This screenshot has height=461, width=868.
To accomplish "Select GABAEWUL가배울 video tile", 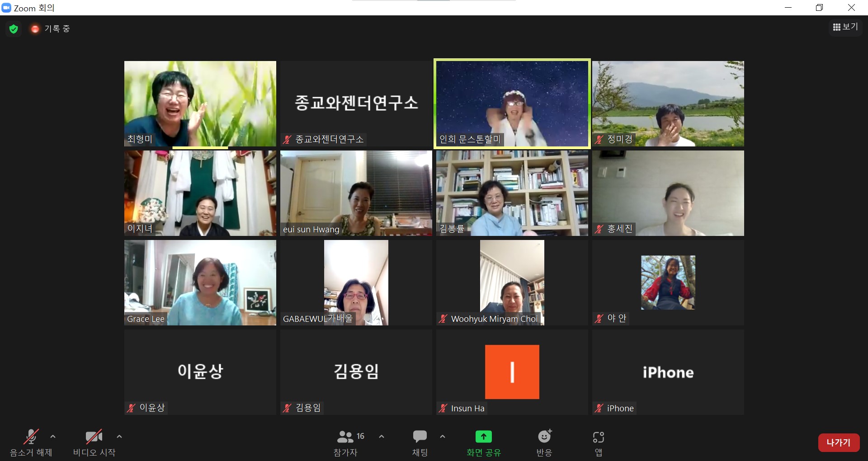I will pos(356,282).
